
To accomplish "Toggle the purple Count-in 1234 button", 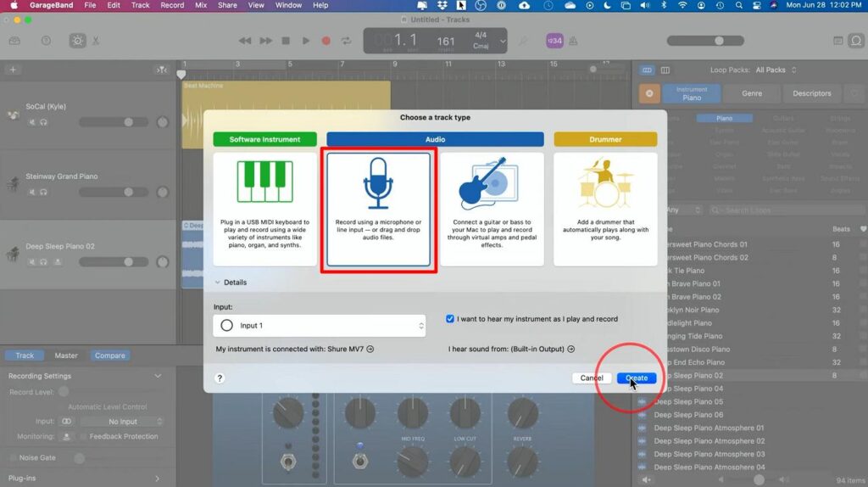I will [554, 41].
